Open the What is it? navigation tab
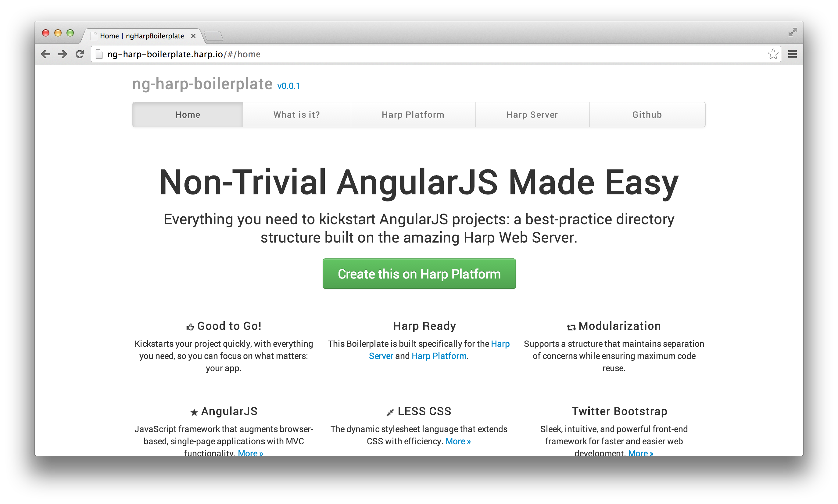838x504 pixels. (297, 115)
